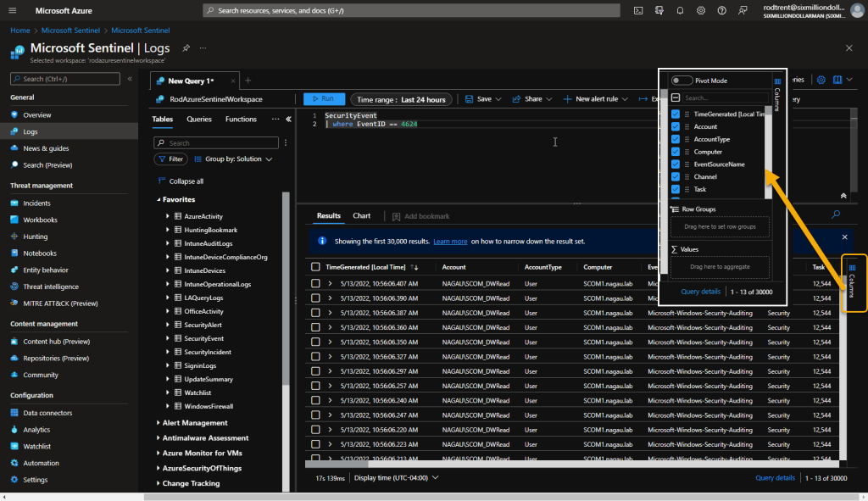Viewport: 868px width, 501px height.
Task: Open the Help question mark icon
Action: click(722, 10)
